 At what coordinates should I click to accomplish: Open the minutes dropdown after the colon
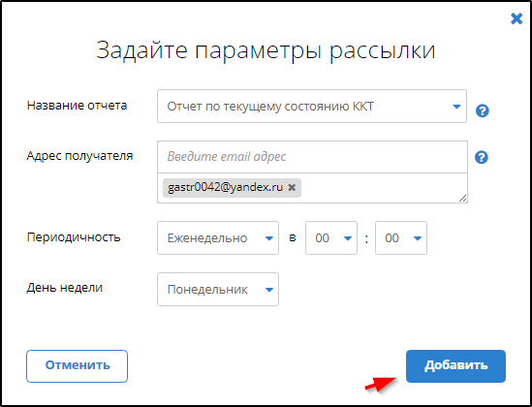click(x=401, y=238)
